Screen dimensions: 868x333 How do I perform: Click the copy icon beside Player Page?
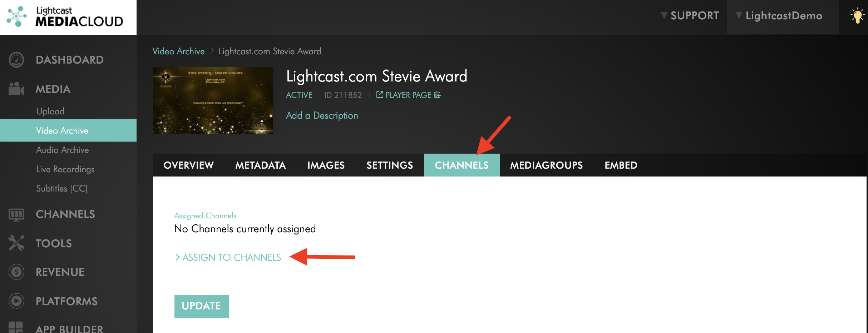tap(438, 95)
